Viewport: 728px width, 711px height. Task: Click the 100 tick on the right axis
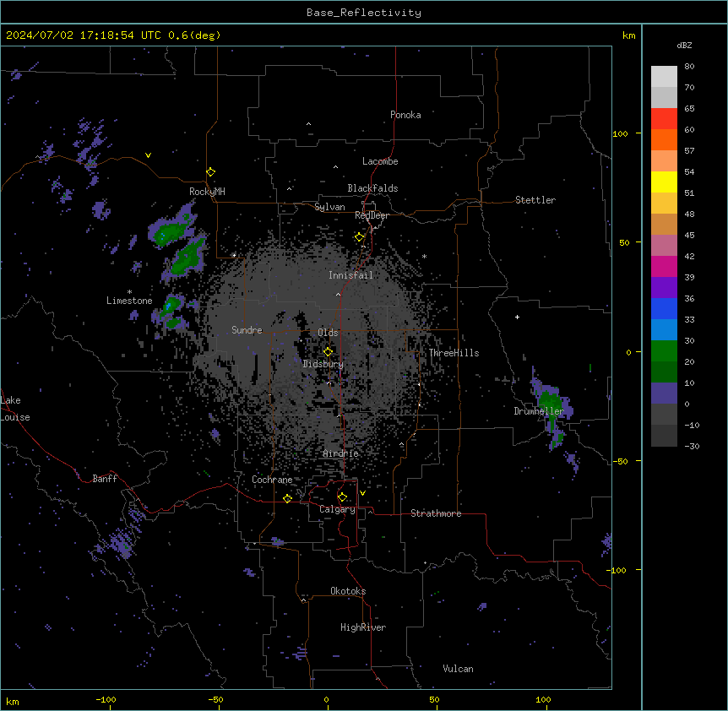point(620,133)
